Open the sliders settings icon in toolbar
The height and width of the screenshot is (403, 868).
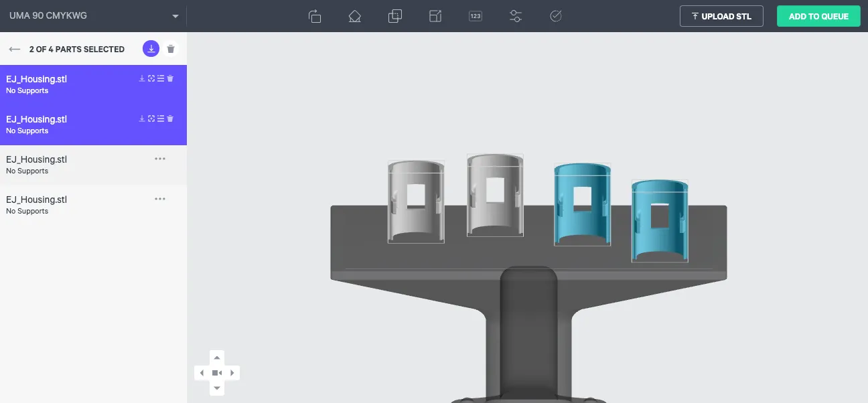[516, 16]
